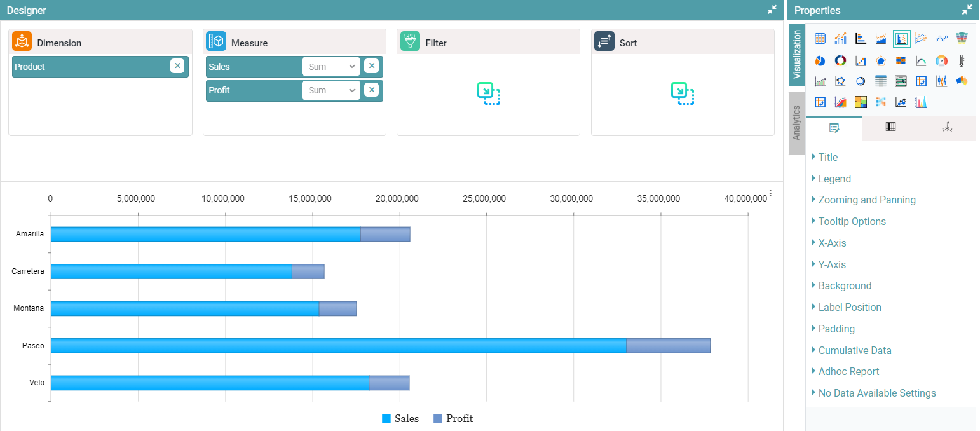The width and height of the screenshot is (980, 431).
Task: Choose the treemap visualization icon
Action: [x=861, y=102]
